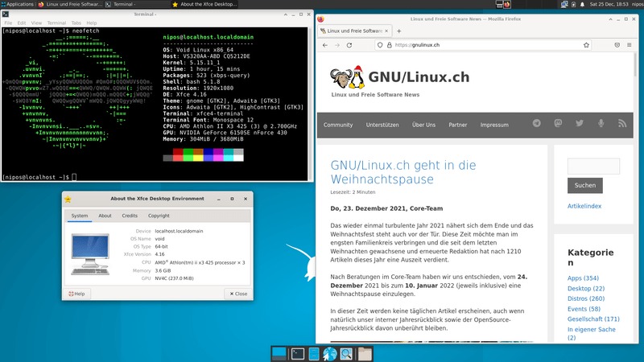Image resolution: width=644 pixels, height=362 pixels.
Task: Open the Terminal menu in menubar
Action: pos(56,23)
